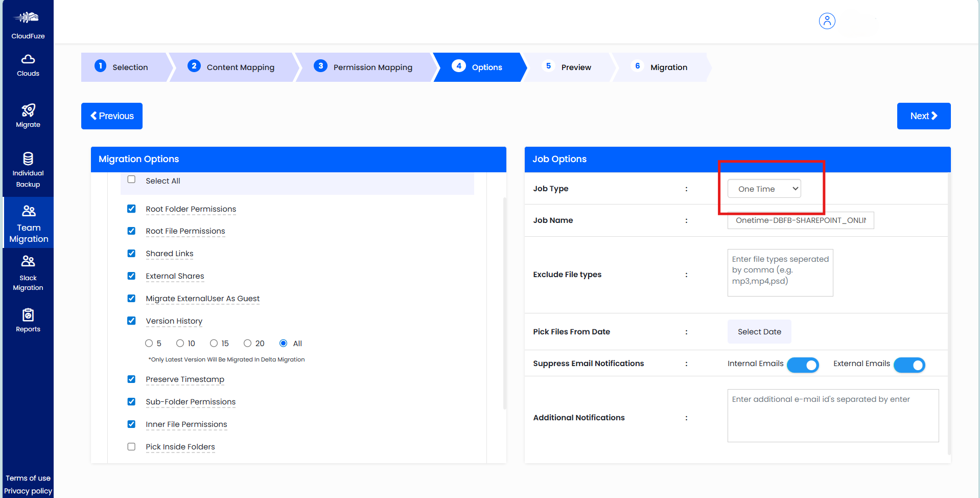Select the 10 versions radio button

pyautogui.click(x=181, y=343)
